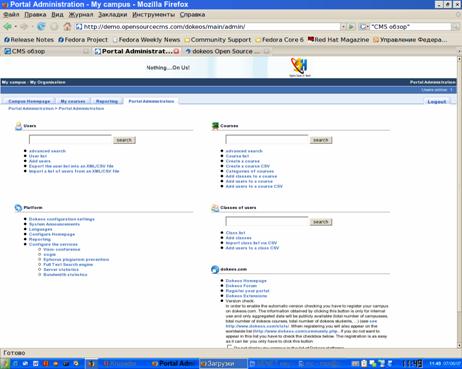The height and width of the screenshot is (369, 462).
Task: Open the Full Text Search engine link
Action: (x=68, y=265)
